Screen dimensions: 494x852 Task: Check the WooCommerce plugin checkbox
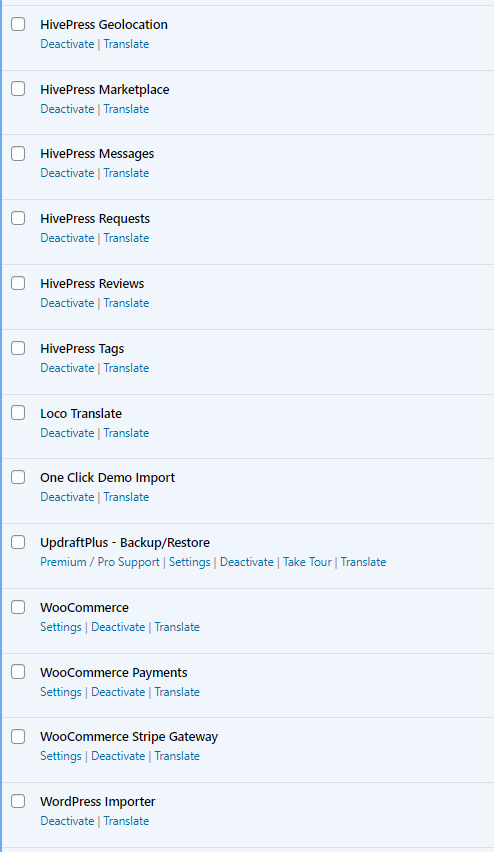[18, 607]
